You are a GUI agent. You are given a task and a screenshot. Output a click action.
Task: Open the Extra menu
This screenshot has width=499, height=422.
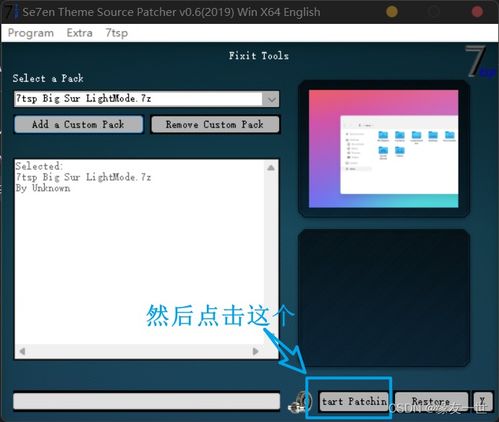click(79, 33)
